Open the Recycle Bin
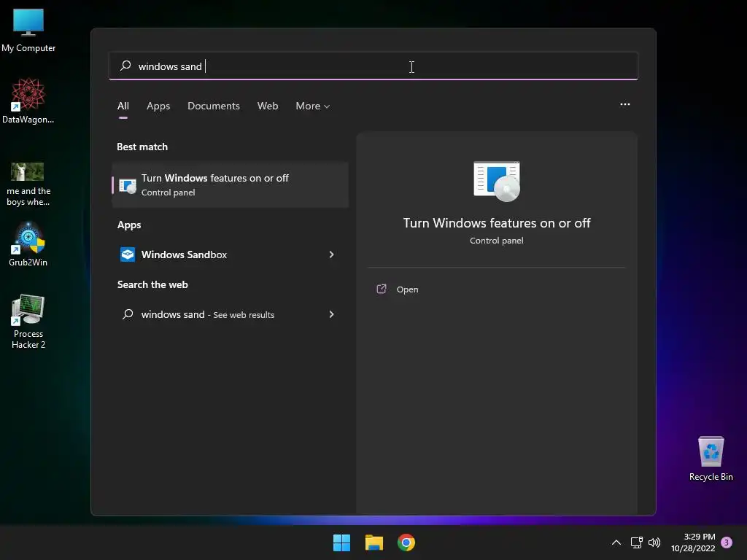This screenshot has width=747, height=560. (711, 459)
